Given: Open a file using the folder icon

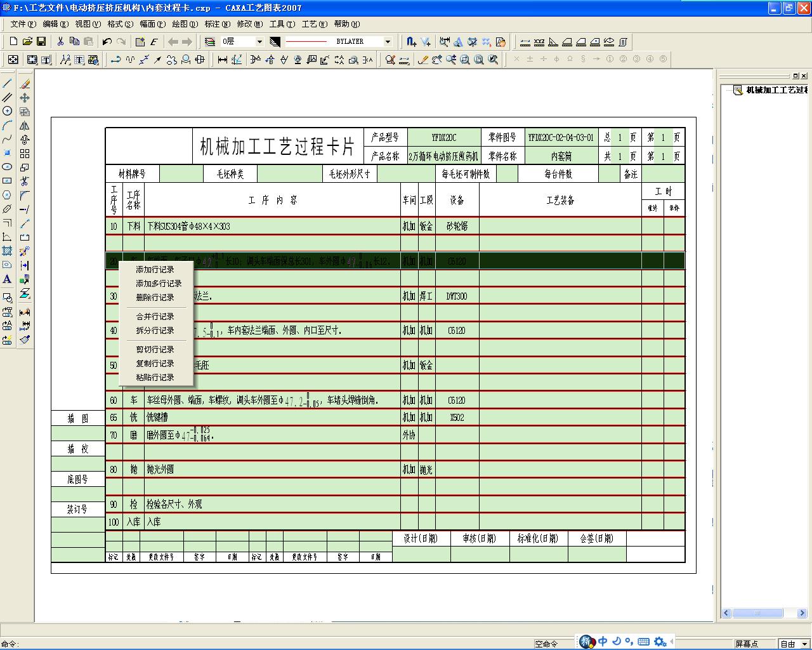Looking at the screenshot, I should point(27,42).
